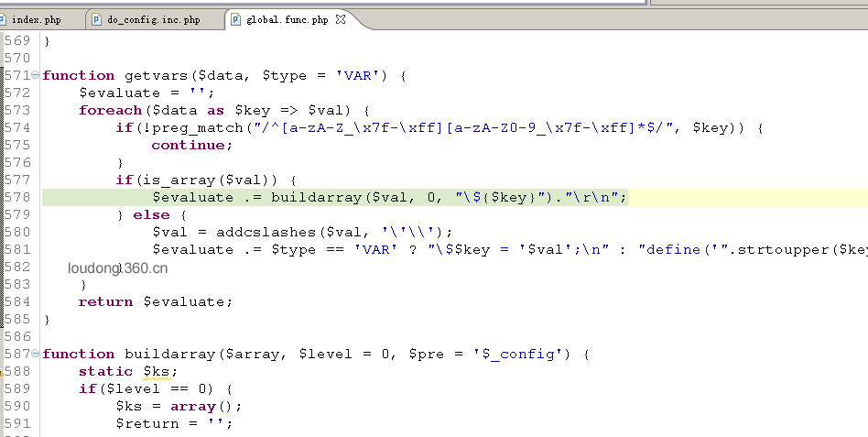
Task: Click buildarray call on highlighted line 578
Action: 316,198
